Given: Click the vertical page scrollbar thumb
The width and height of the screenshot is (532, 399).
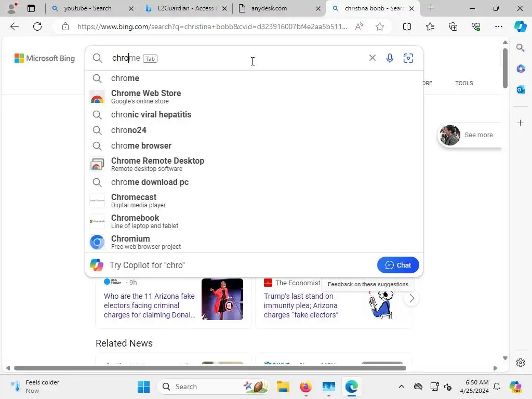Looking at the screenshot, I should (505, 68).
